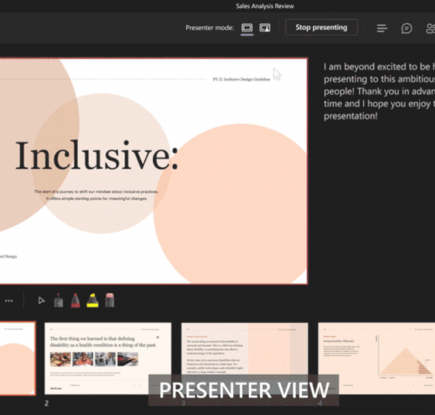Click the Sales Analysis Review title
Image resolution: width=435 pixels, height=415 pixels.
pos(265,6)
